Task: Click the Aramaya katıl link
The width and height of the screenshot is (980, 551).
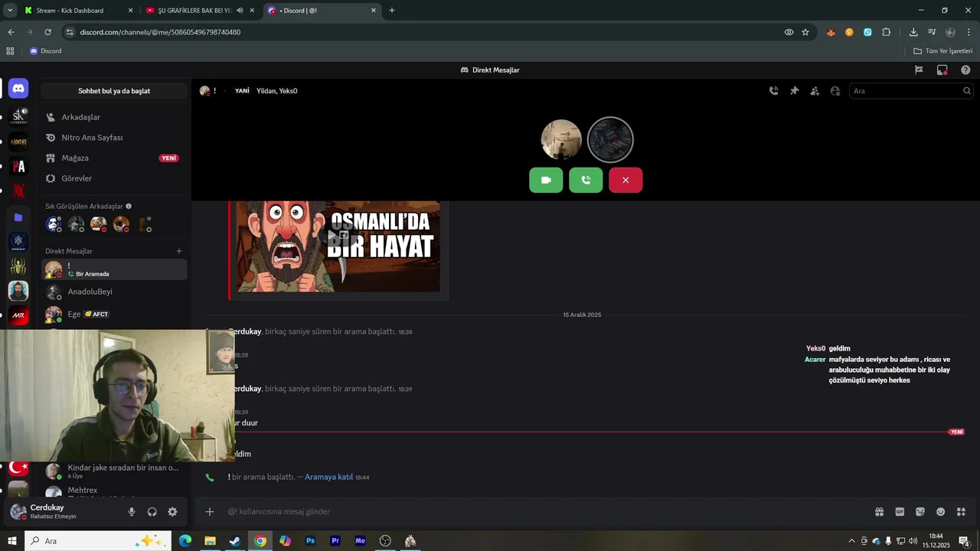Action: [x=328, y=477]
